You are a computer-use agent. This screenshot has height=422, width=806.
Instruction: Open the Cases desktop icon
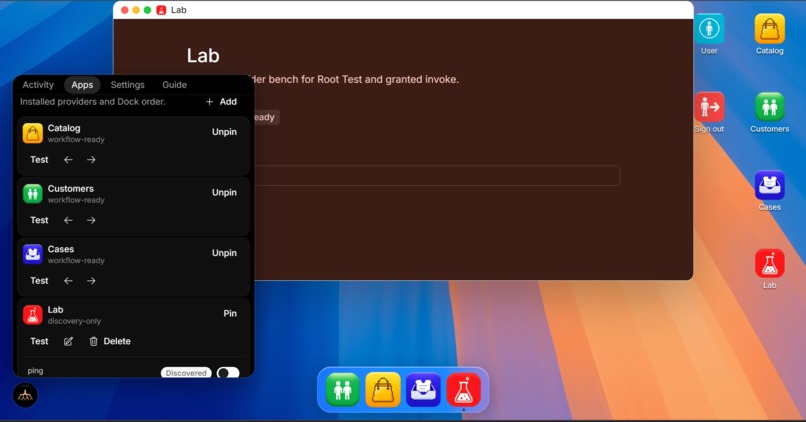770,185
